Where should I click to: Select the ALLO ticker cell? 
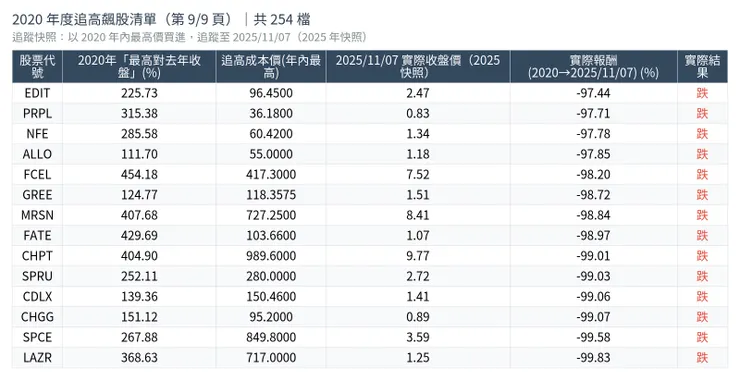(x=37, y=154)
